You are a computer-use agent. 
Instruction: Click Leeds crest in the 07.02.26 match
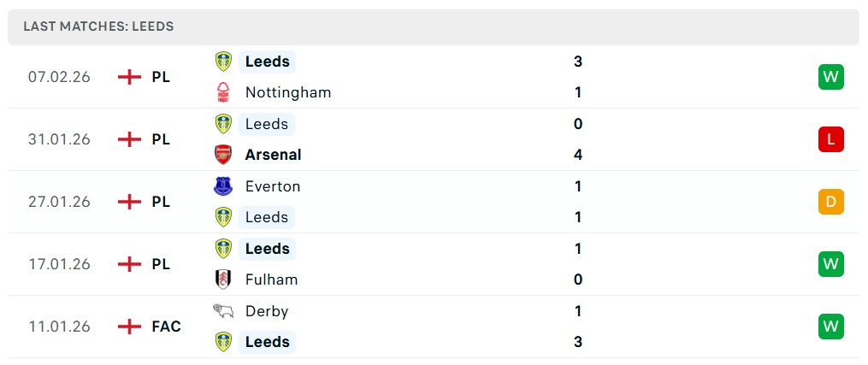tap(223, 62)
